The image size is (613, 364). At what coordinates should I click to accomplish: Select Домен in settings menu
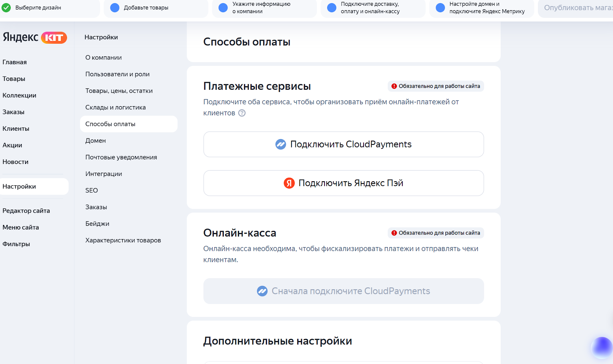(95, 141)
